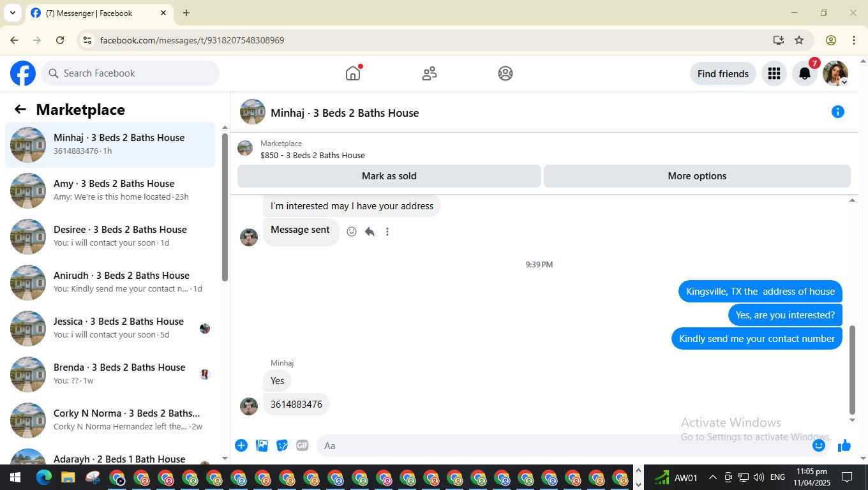Open the Corky N Norma conversation
868x490 pixels.
(110, 420)
